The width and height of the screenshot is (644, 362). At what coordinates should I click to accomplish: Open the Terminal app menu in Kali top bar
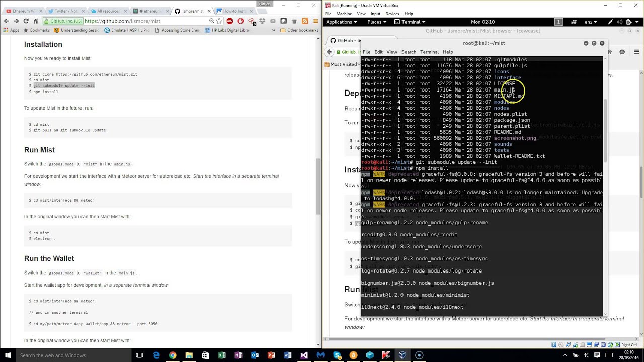pyautogui.click(x=410, y=22)
